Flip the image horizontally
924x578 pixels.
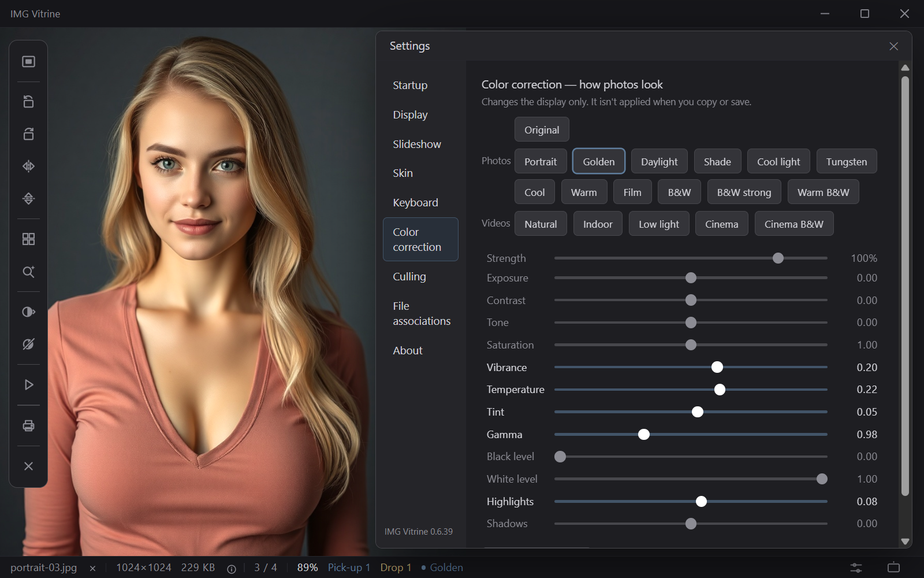pyautogui.click(x=28, y=166)
